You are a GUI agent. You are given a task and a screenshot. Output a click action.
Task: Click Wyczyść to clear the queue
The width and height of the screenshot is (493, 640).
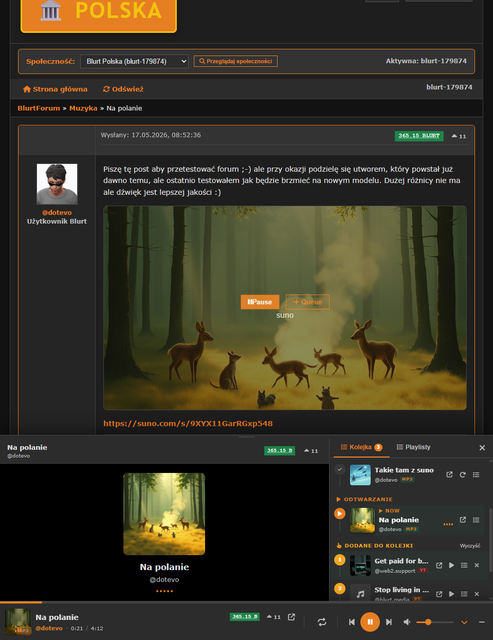point(470,546)
